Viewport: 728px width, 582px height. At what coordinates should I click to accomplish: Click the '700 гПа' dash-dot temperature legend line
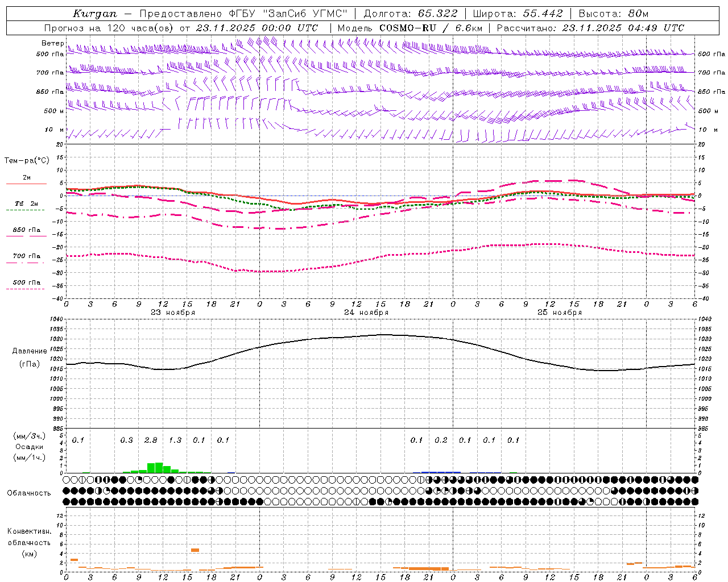point(25,263)
